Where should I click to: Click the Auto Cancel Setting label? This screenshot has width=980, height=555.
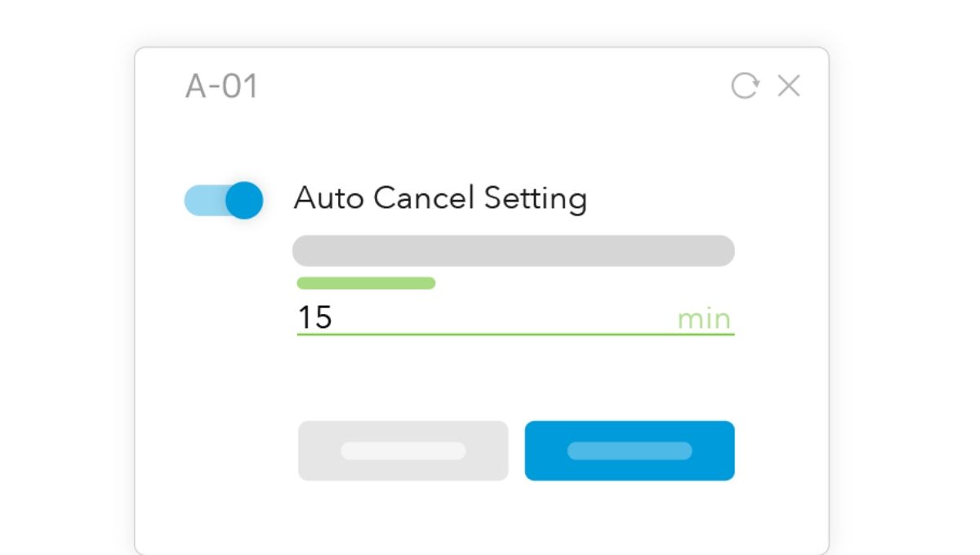point(440,198)
